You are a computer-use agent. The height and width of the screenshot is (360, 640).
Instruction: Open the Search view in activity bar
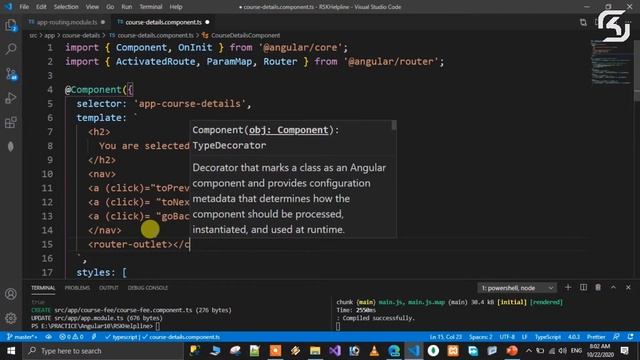pyautogui.click(x=11, y=49)
